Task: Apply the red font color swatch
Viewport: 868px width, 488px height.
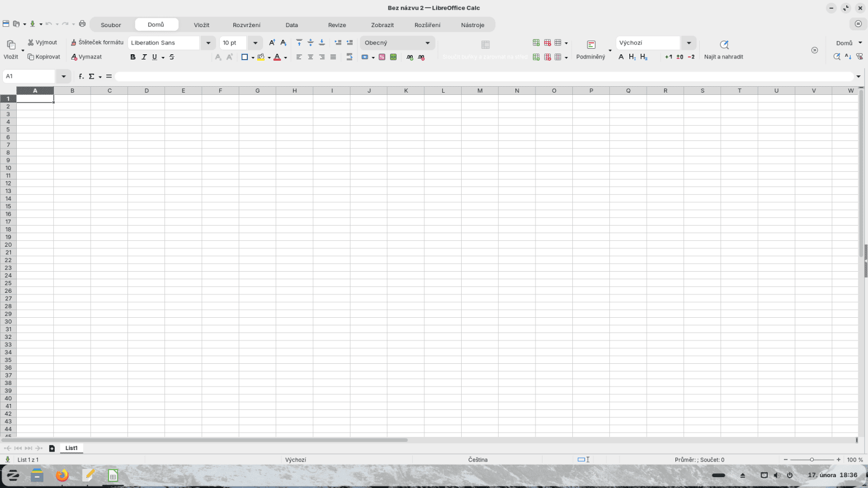Action: tap(277, 57)
